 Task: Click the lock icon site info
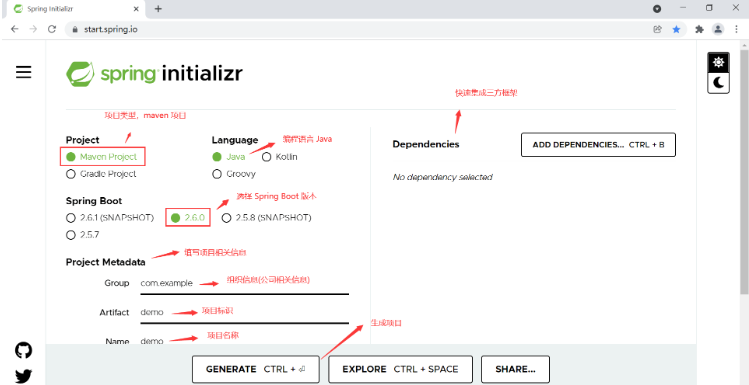point(74,29)
